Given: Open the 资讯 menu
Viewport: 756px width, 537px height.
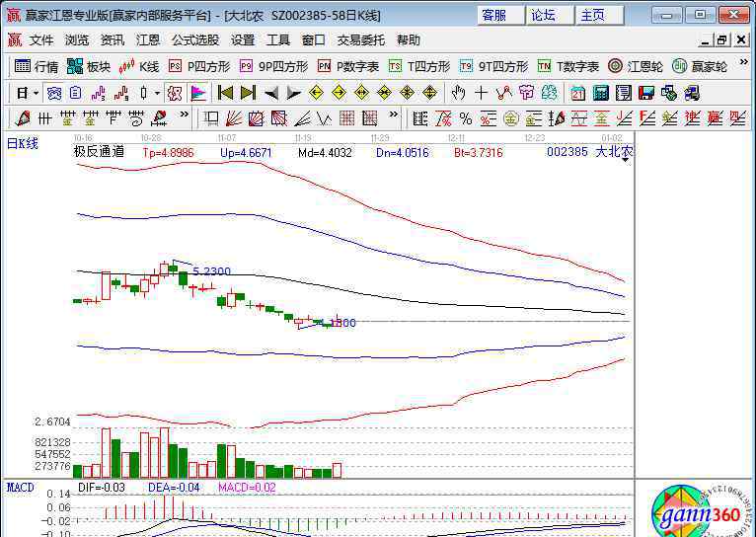Looking at the screenshot, I should pyautogui.click(x=113, y=40).
